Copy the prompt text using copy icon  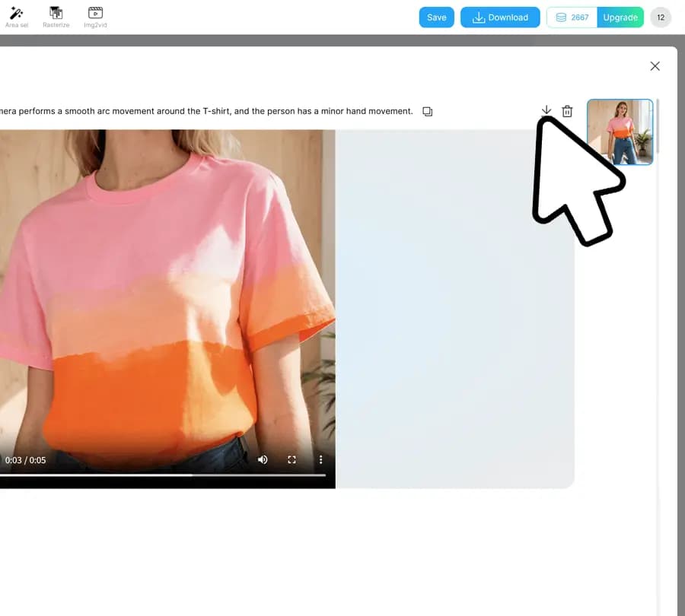coord(428,112)
